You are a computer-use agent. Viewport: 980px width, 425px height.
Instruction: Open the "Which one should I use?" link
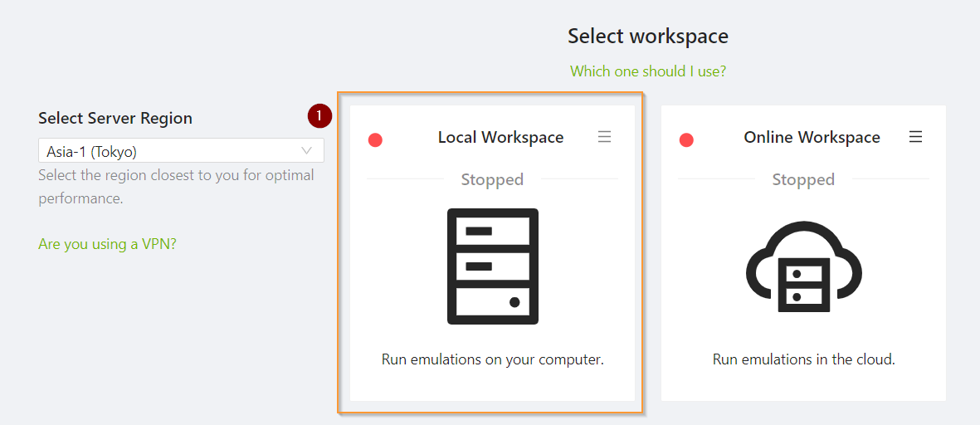coord(648,71)
